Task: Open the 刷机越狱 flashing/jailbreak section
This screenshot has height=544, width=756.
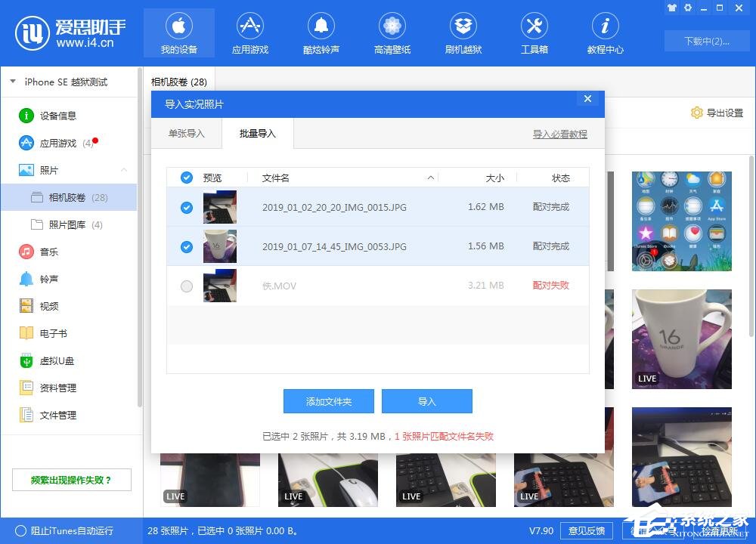Action: (x=463, y=32)
